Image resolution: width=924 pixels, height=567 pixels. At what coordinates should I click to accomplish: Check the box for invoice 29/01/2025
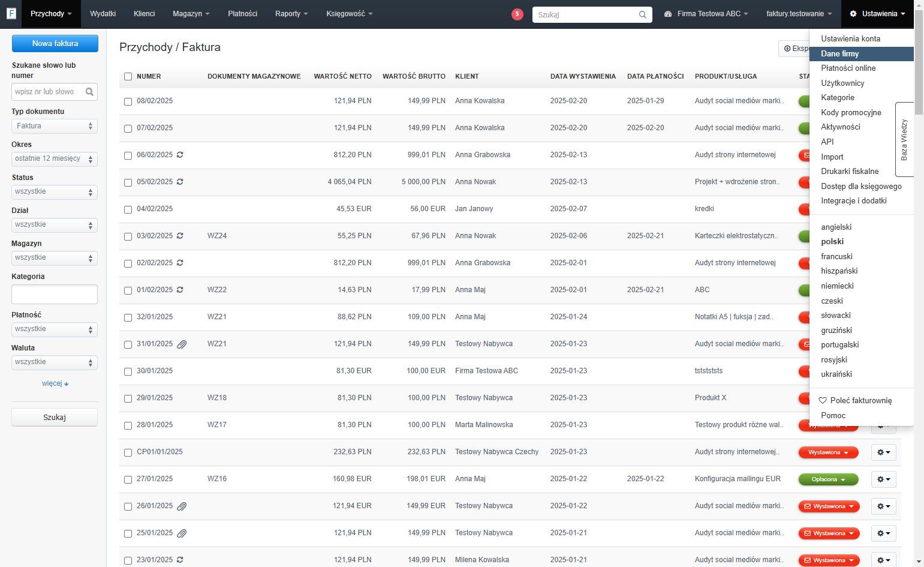point(128,398)
